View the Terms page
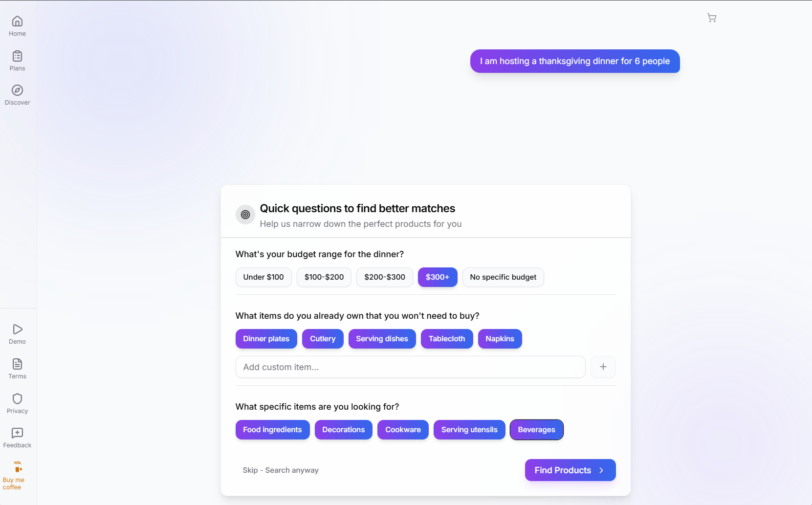This screenshot has height=505, width=812. point(17,368)
